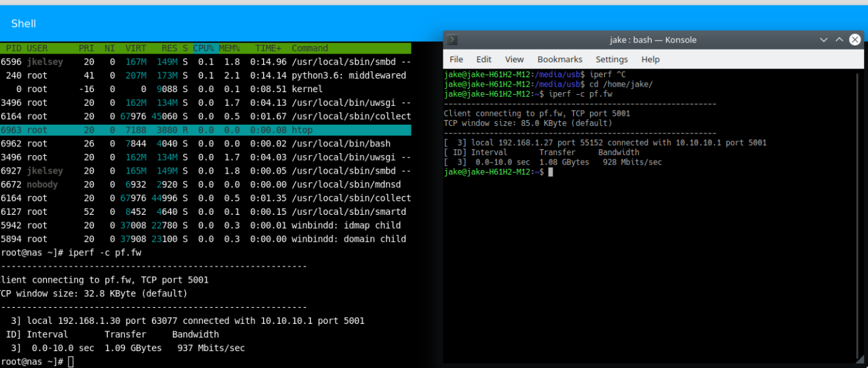The width and height of the screenshot is (868, 368).
Task: Click the '928 Mbits/sec' bandwidth result in Konsole
Action: click(x=631, y=163)
